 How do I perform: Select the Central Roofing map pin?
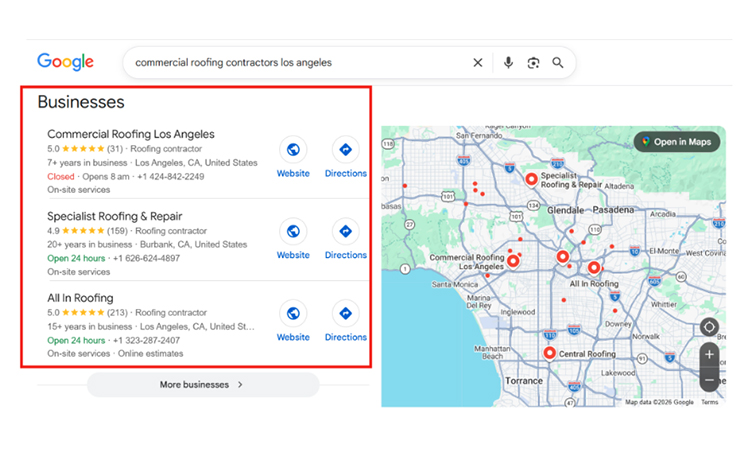[550, 353]
